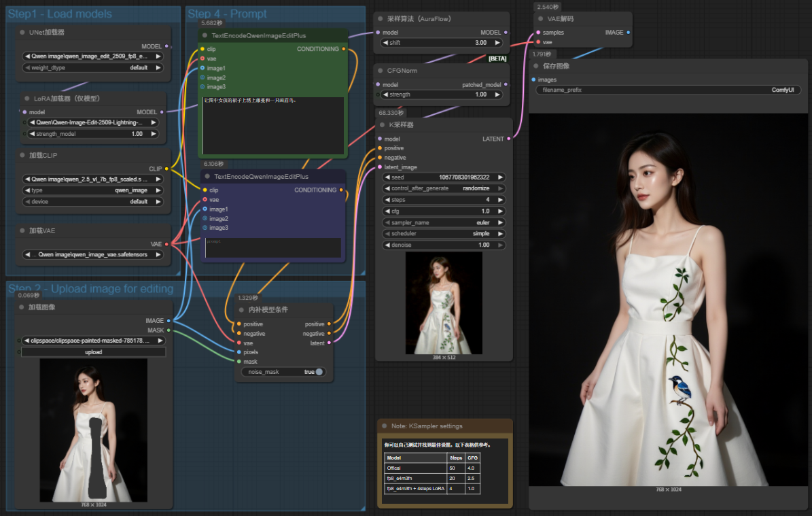Decrease the cfg value with left arrow
812x516 pixels.
click(386, 211)
